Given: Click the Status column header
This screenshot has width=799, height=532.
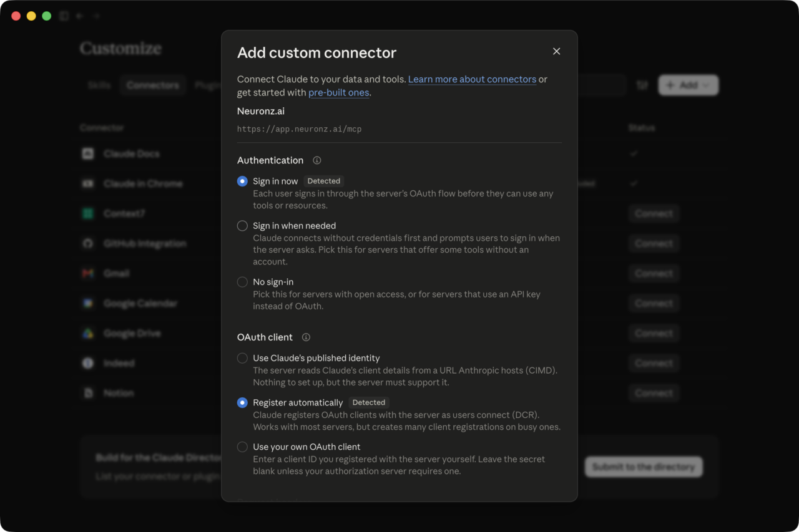Looking at the screenshot, I should (642, 128).
